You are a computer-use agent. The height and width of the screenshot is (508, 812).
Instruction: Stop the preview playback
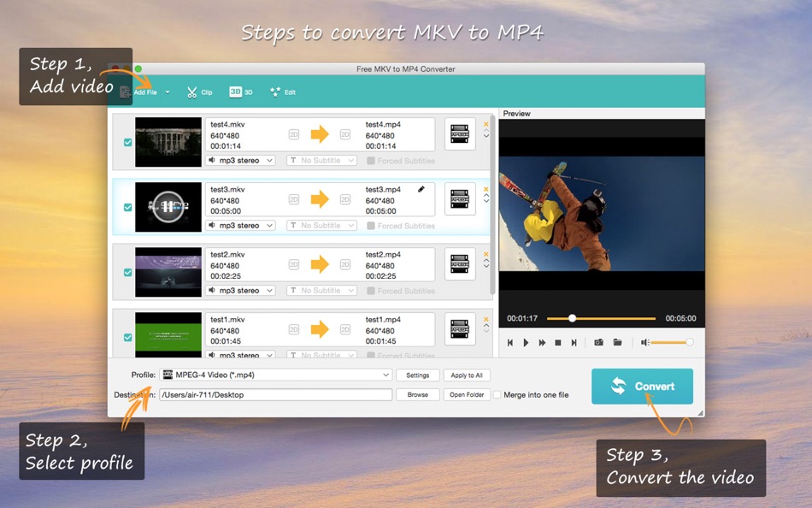tap(558, 343)
